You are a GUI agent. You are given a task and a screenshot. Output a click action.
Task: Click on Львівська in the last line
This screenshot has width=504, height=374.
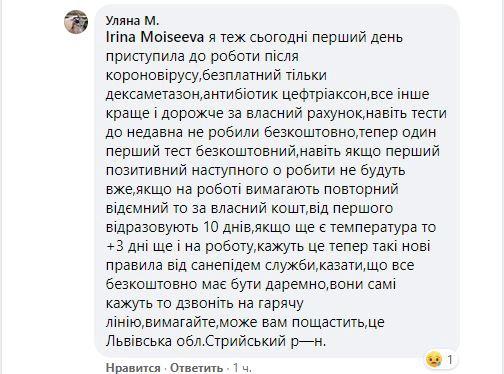coord(139,341)
